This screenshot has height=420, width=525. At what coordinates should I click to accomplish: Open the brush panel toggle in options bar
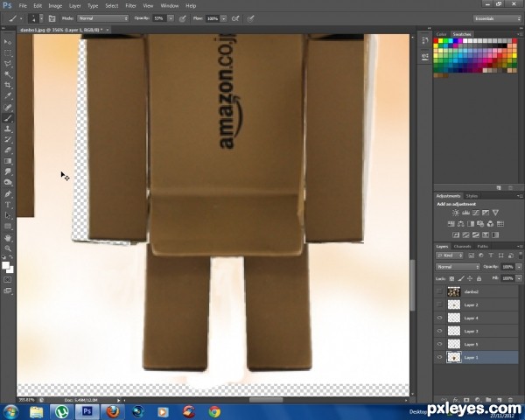[52, 18]
